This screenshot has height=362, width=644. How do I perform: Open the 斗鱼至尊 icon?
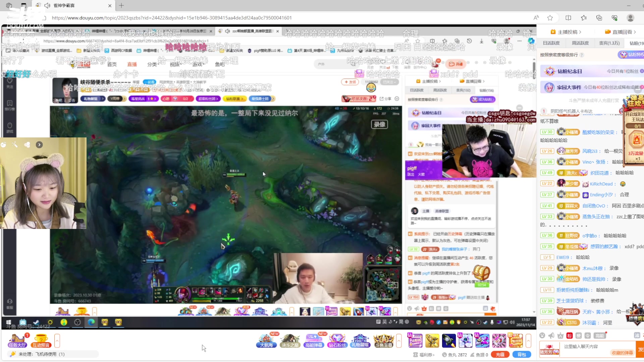tap(384, 341)
